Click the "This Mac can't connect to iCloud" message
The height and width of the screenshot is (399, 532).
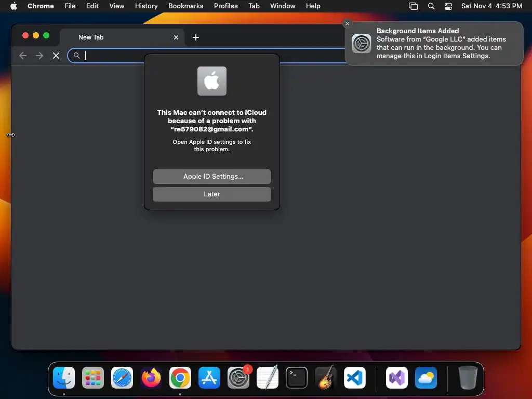212,121
